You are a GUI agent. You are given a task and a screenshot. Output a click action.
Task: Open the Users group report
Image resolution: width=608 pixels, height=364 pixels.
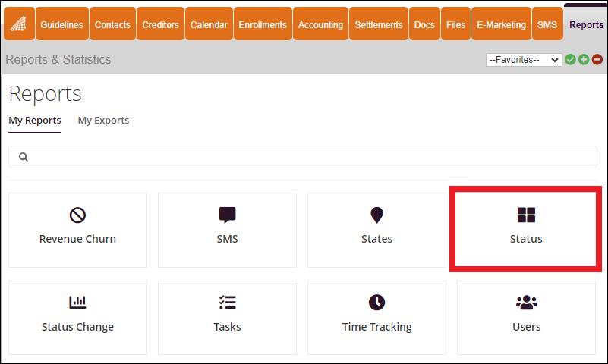click(526, 318)
